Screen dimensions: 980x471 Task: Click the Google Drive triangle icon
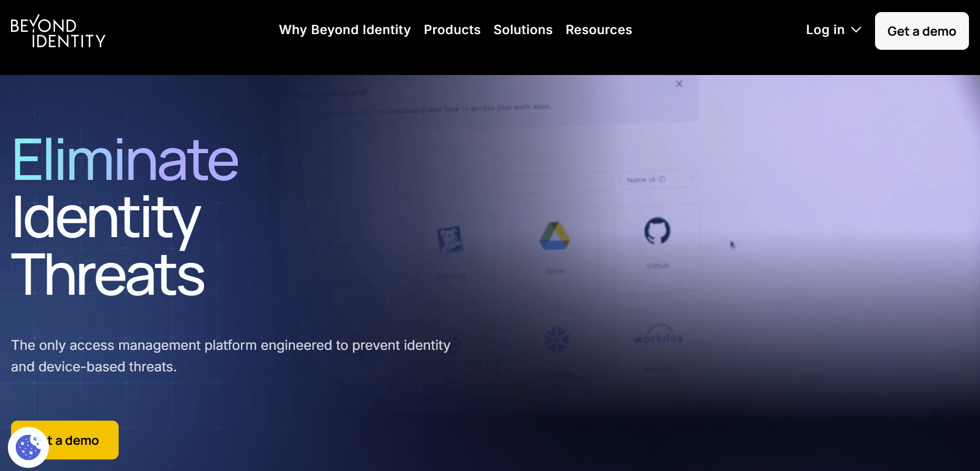pyautogui.click(x=555, y=236)
